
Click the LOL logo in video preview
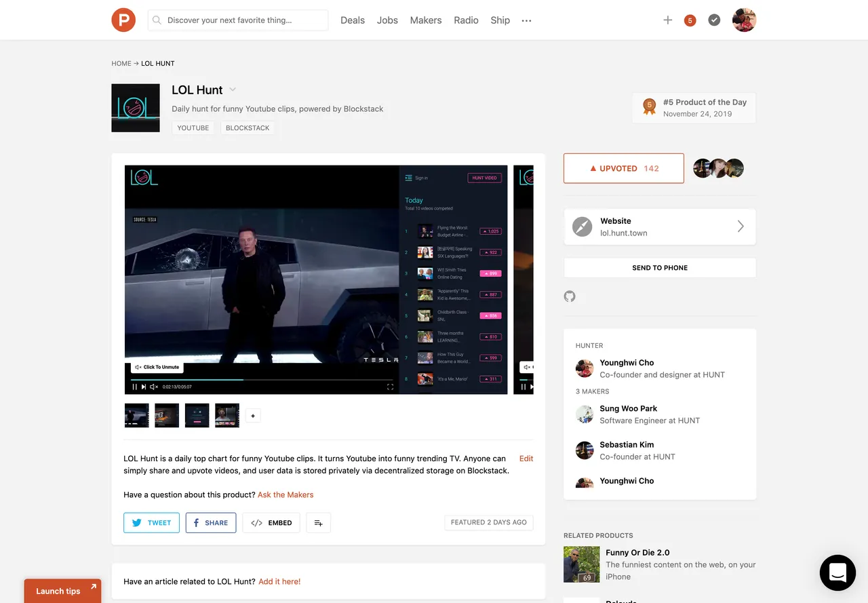(x=144, y=177)
